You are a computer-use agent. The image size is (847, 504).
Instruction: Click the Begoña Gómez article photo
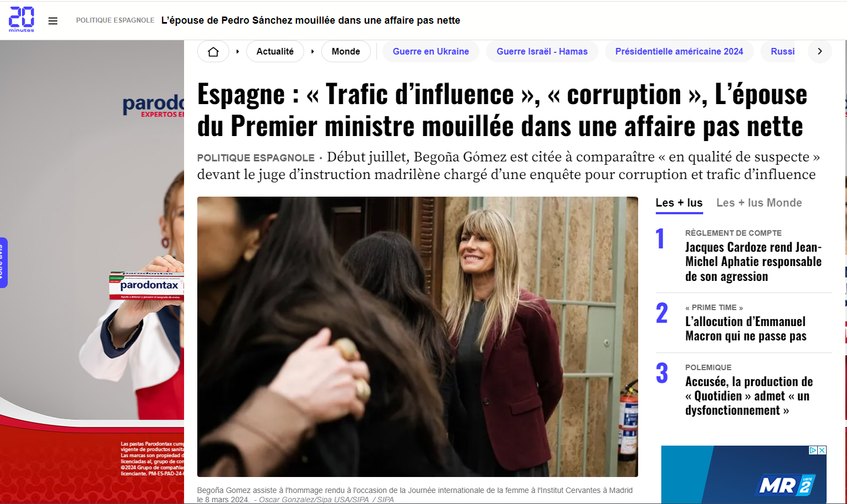pos(418,337)
